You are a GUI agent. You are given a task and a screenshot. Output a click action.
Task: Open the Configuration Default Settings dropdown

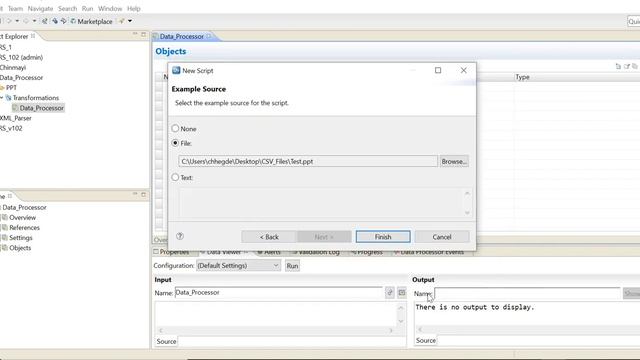click(x=238, y=266)
